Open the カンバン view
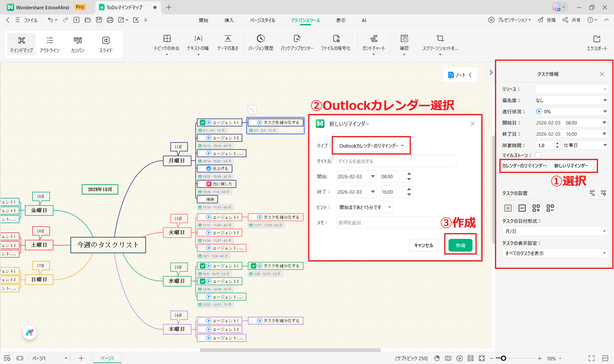 tap(77, 44)
